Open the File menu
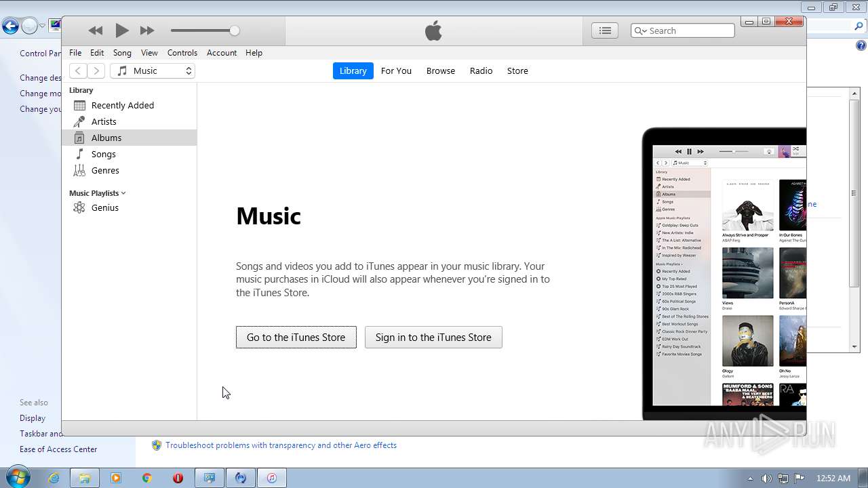 pyautogui.click(x=75, y=53)
